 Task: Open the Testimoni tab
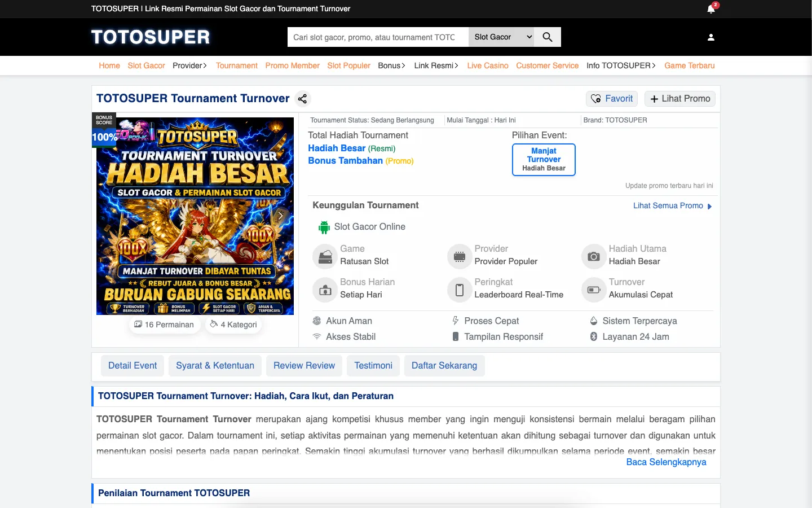373,366
